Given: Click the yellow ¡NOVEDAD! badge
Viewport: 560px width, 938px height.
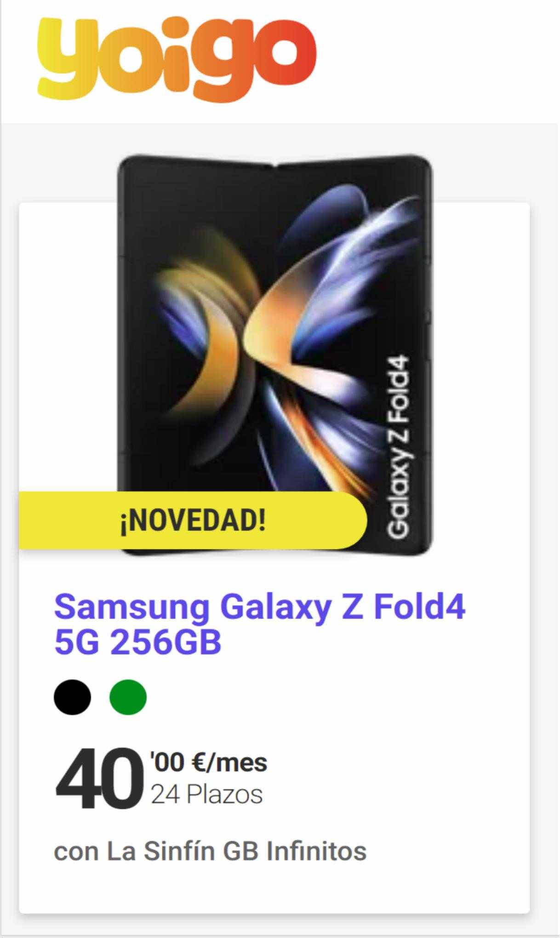Looking at the screenshot, I should [x=193, y=520].
